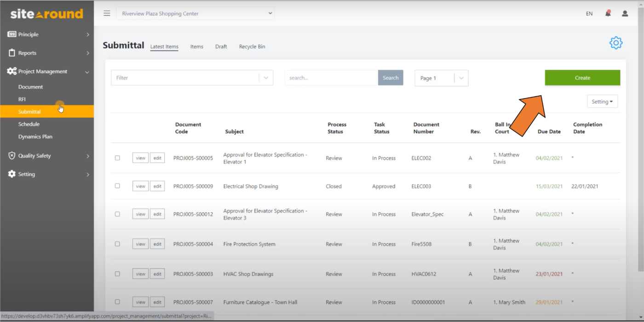The height and width of the screenshot is (322, 644).
Task: Select Submittal in the sidebar
Action: (x=47, y=111)
